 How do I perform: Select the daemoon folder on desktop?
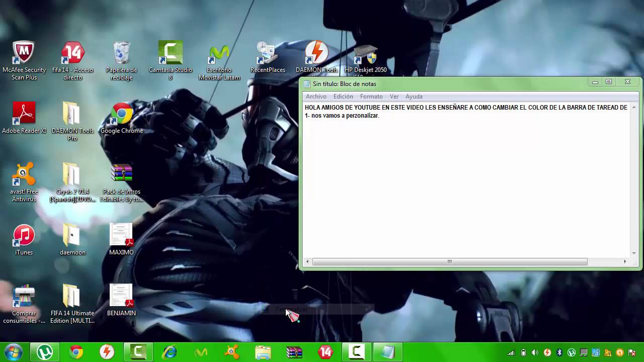pos(72,240)
